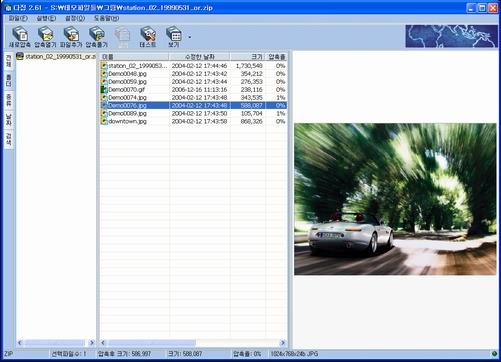Click the left scroll arrow of the file list
This screenshot has height=362, width=501.
click(103, 343)
